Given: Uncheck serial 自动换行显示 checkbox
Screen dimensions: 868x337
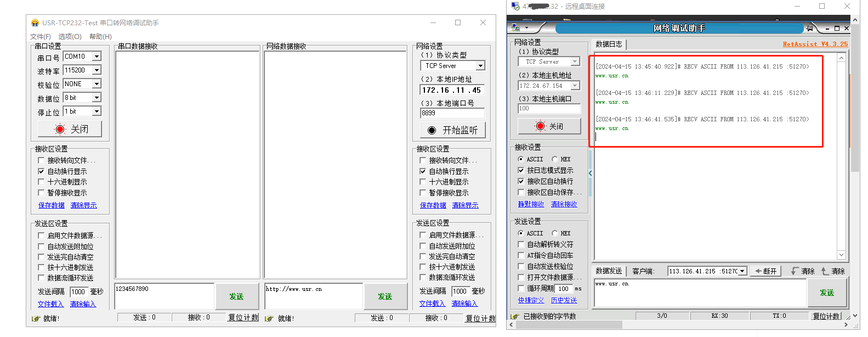Looking at the screenshot, I should tap(41, 171).
